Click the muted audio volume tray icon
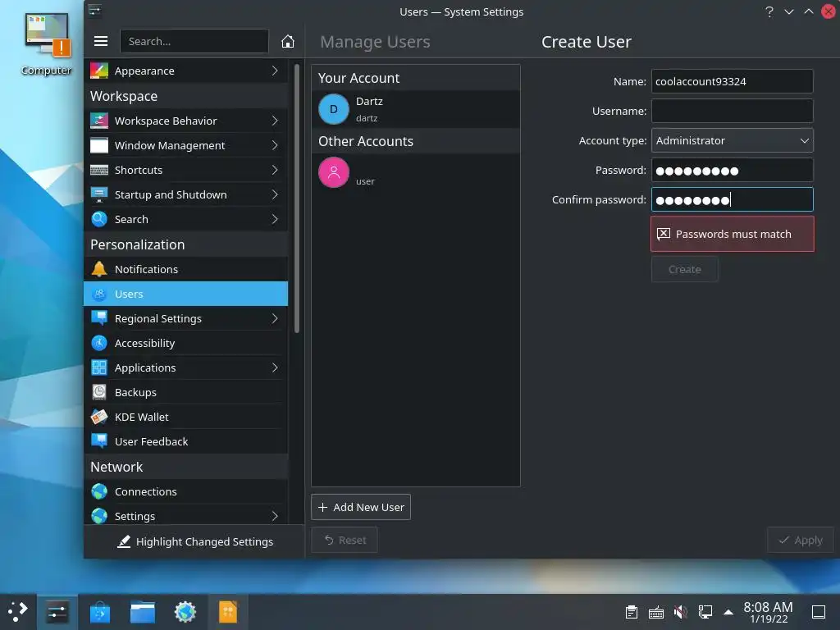The height and width of the screenshot is (630, 840). (680, 612)
